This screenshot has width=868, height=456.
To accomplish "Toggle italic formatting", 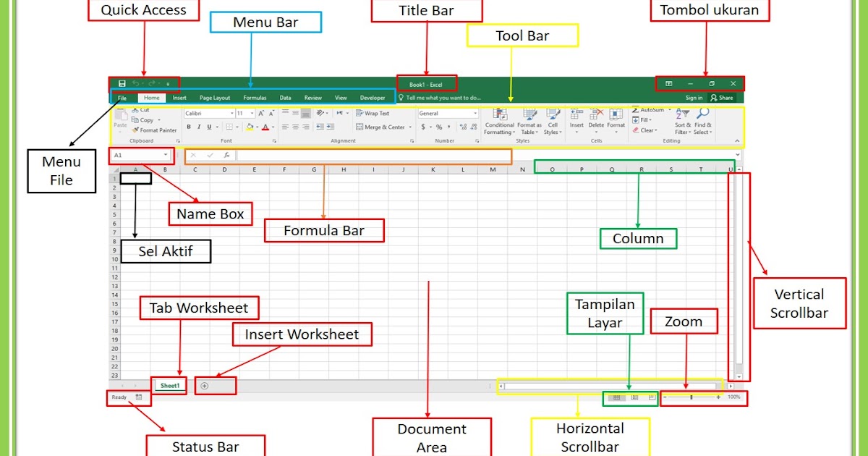I will 198,126.
